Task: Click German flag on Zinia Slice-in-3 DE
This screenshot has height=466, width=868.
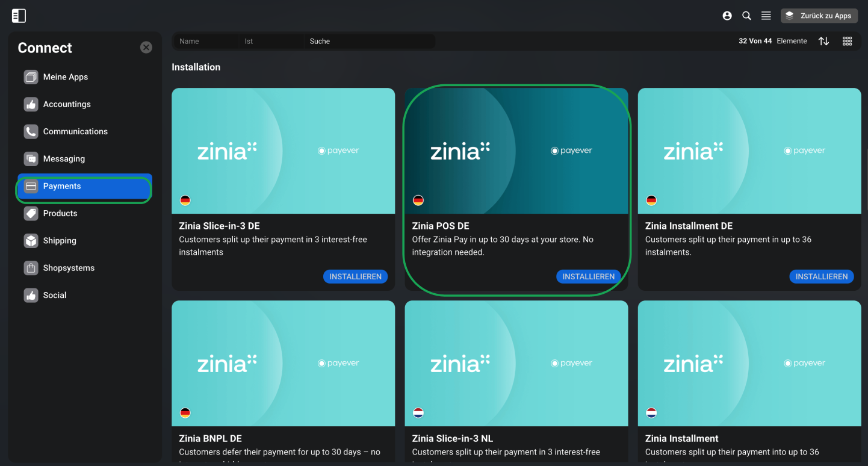Action: click(x=185, y=200)
